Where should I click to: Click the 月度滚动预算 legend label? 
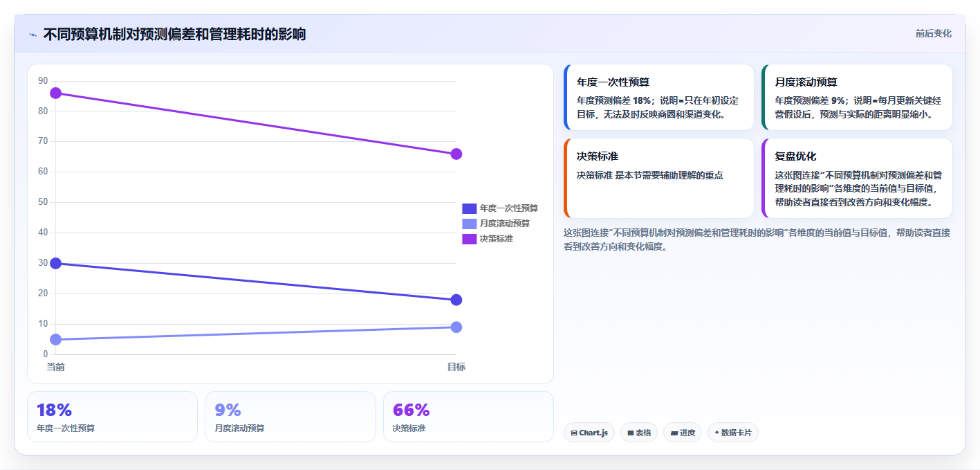click(x=505, y=224)
